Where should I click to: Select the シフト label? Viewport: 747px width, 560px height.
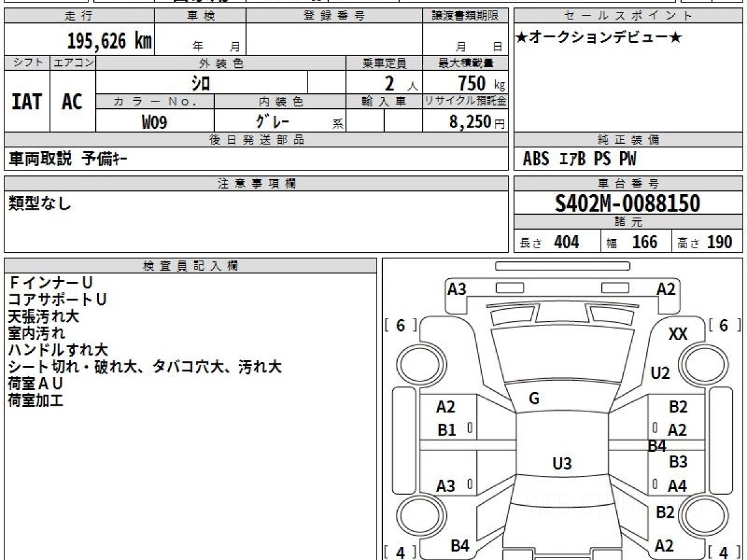27,63
